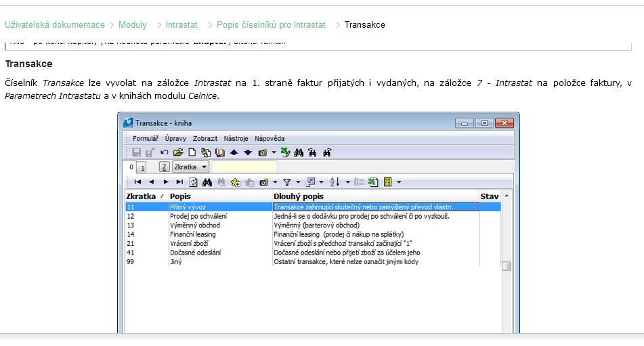The height and width of the screenshot is (346, 644).
Task: Expand the dropdown arrow next to the columns icon
Action: (321, 182)
